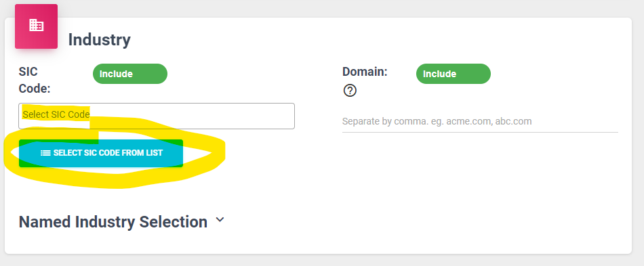Click the Select SIC Code placeholder text
Image resolution: width=644 pixels, height=266 pixels.
click(x=56, y=114)
